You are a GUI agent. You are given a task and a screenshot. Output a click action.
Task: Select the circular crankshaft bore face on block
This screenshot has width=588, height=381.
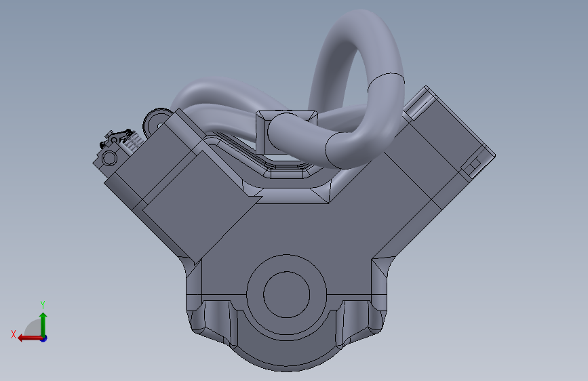pos(286,294)
